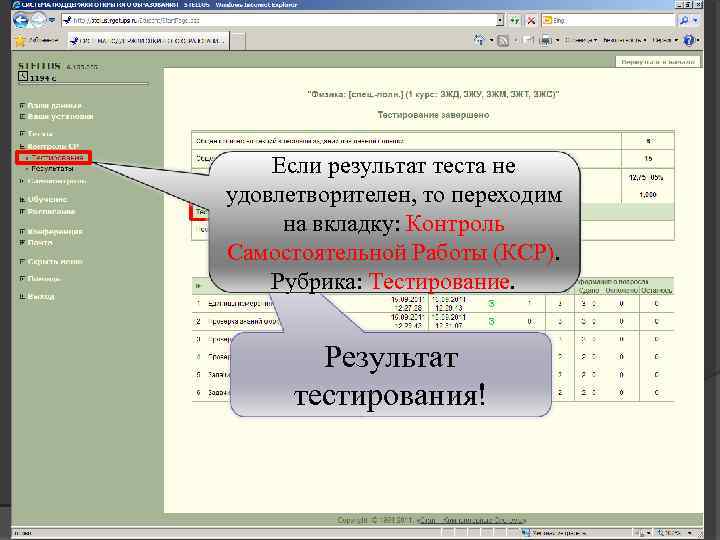Image resolution: width=720 pixels, height=540 pixels.
Task: Open Favorites via the star icon
Action: [x=21, y=41]
